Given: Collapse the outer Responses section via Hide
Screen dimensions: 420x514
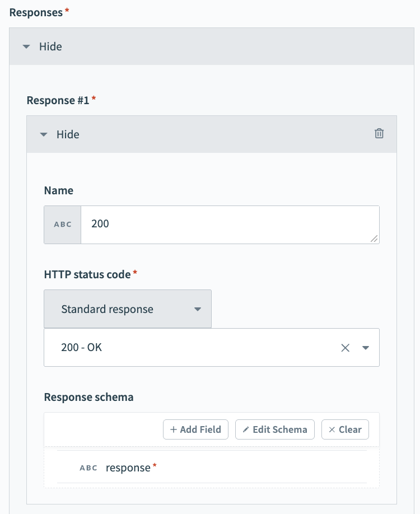Looking at the screenshot, I should (50, 46).
